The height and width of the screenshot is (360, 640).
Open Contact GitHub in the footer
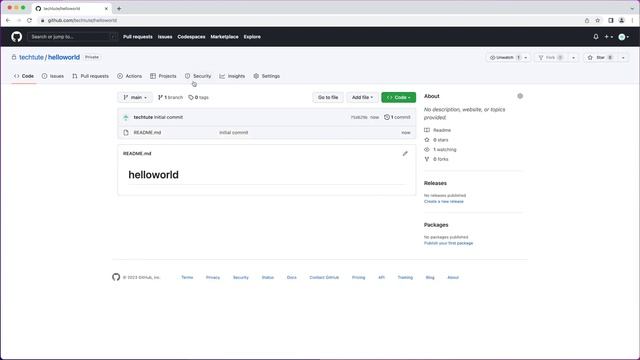tap(324, 278)
